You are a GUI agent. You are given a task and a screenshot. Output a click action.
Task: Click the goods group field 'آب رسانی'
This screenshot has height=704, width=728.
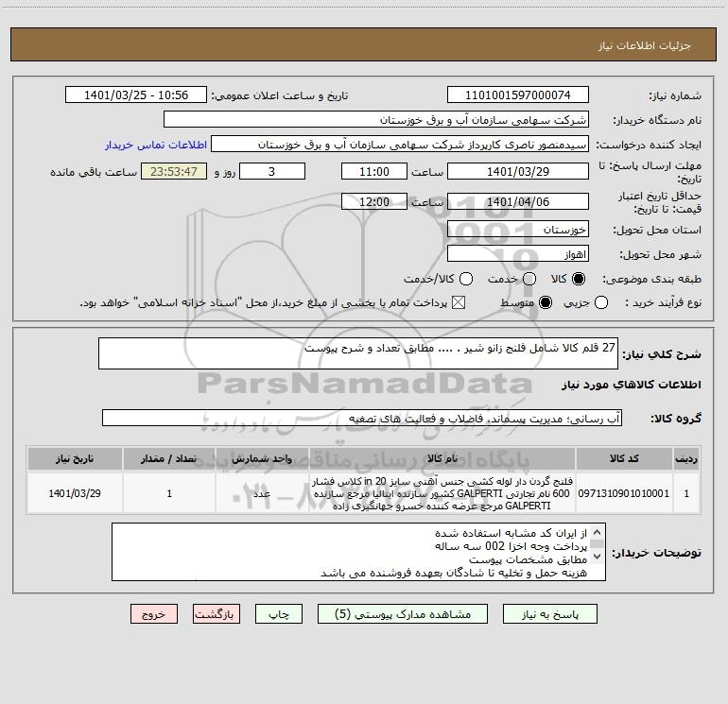click(x=362, y=418)
